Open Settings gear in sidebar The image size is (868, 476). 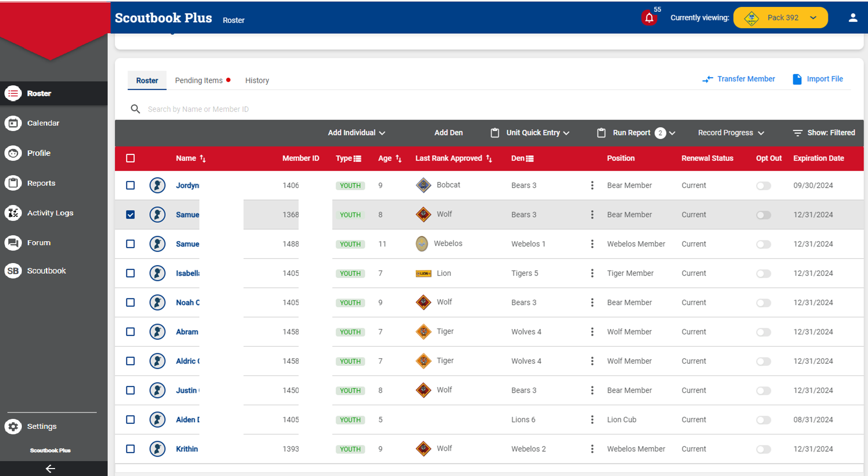[13, 426]
